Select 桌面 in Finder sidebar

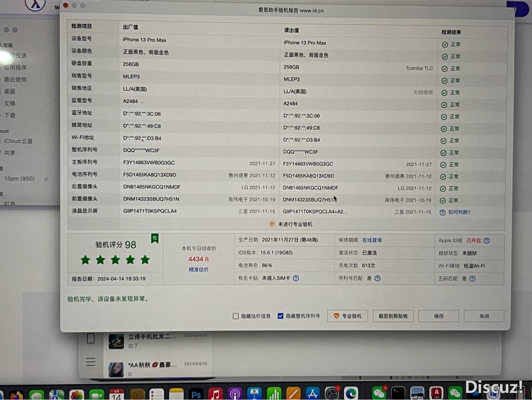point(10,91)
